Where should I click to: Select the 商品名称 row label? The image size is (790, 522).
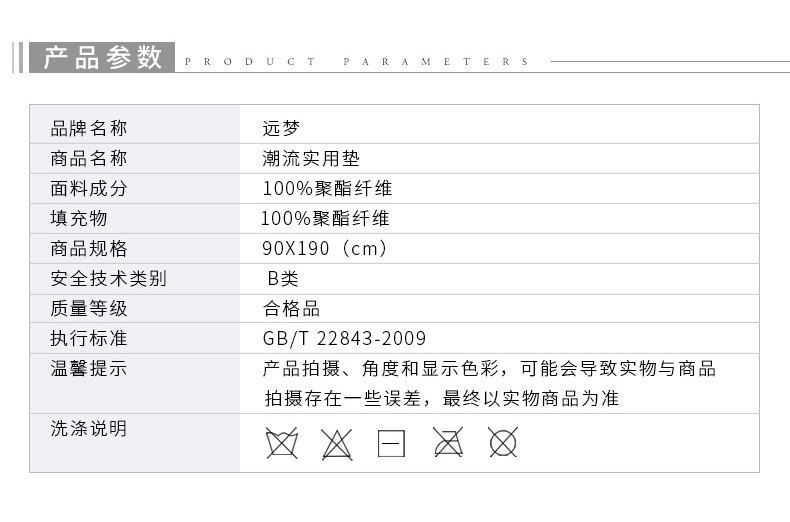pyautogui.click(x=89, y=158)
